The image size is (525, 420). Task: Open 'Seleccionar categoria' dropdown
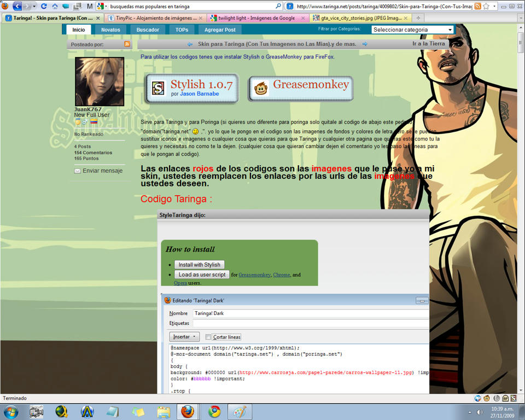click(x=412, y=30)
